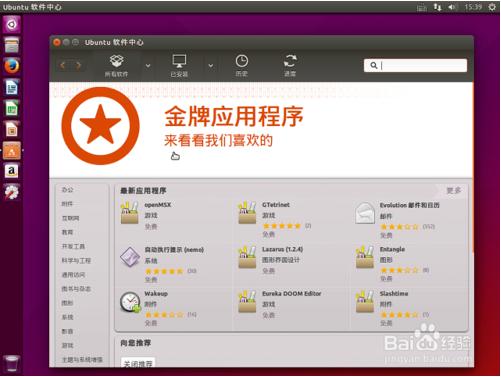
Task: Expand the dropdown arrow beside Installed
Action: pyautogui.click(x=211, y=66)
